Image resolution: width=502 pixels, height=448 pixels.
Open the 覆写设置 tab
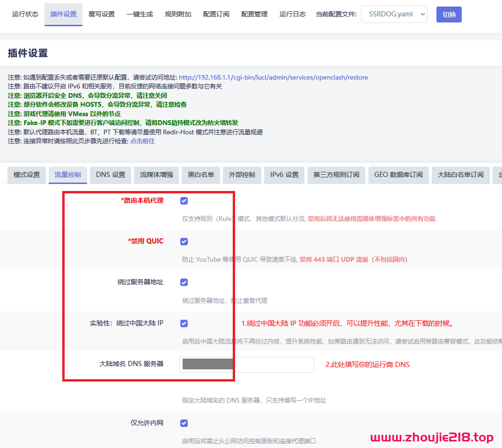pos(102,14)
